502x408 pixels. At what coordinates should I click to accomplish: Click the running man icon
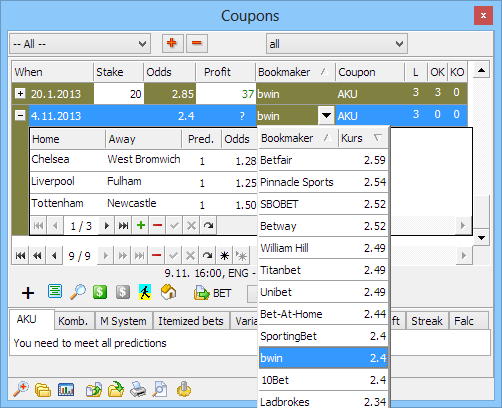tap(145, 292)
